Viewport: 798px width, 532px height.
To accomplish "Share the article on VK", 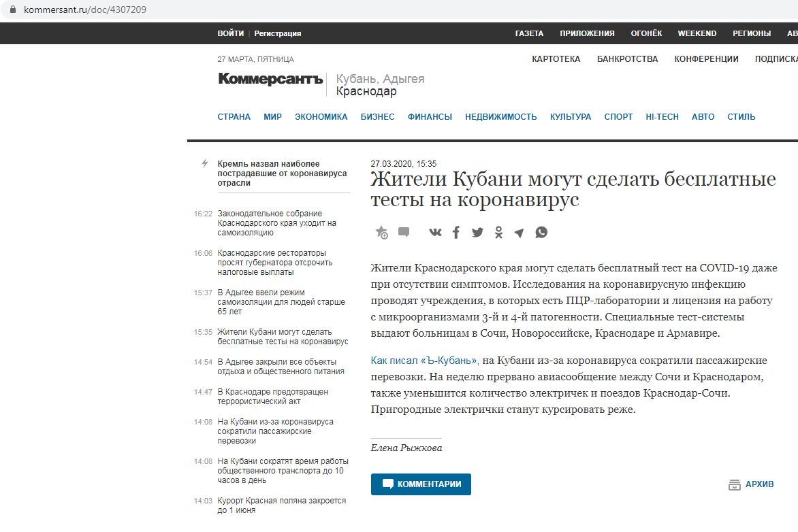I will pos(435,233).
